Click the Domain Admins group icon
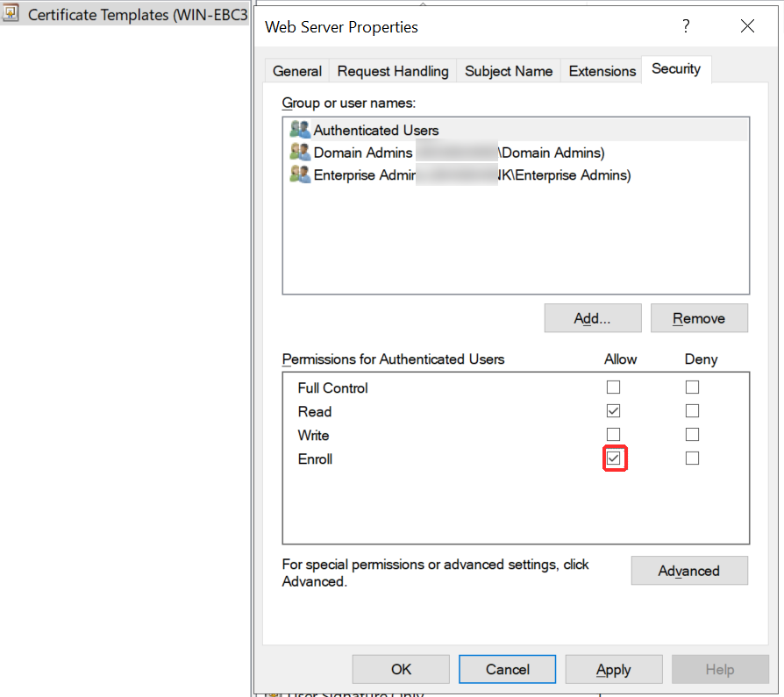The width and height of the screenshot is (784, 697). pyautogui.click(x=300, y=152)
